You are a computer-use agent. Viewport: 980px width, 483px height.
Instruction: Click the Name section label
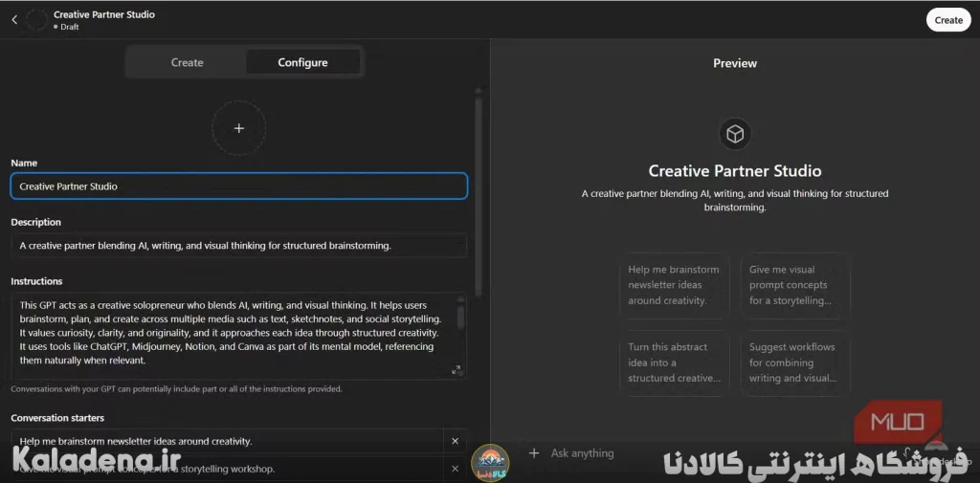pos(24,163)
